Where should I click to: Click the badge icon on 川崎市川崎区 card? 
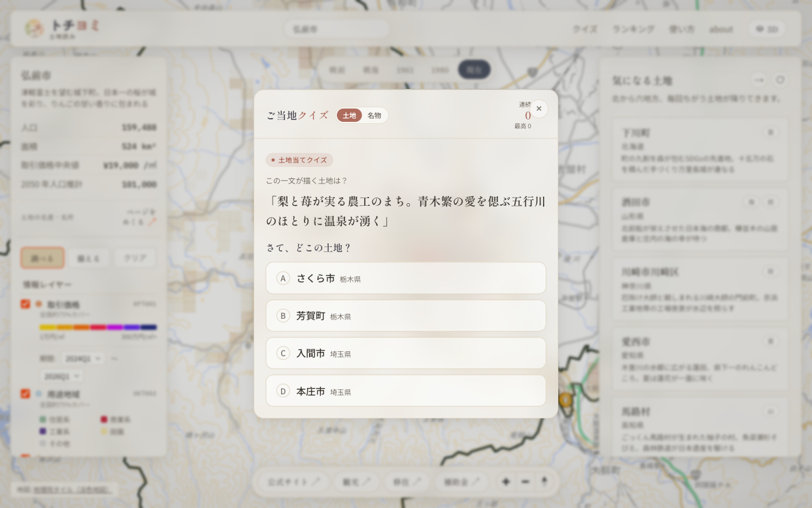[771, 271]
